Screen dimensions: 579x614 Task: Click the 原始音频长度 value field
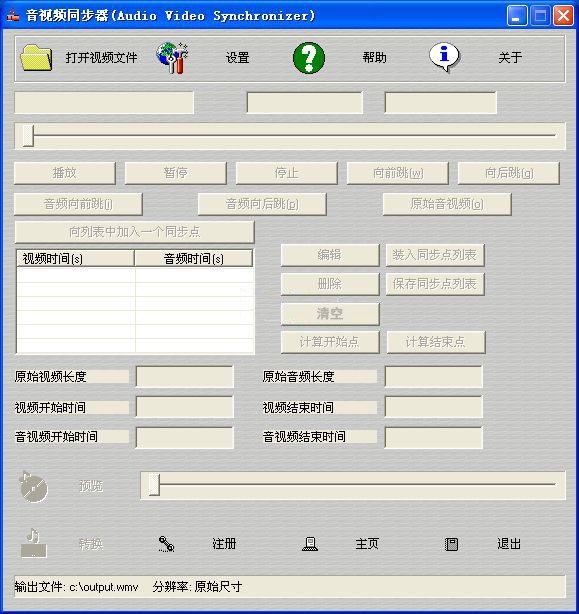434,377
